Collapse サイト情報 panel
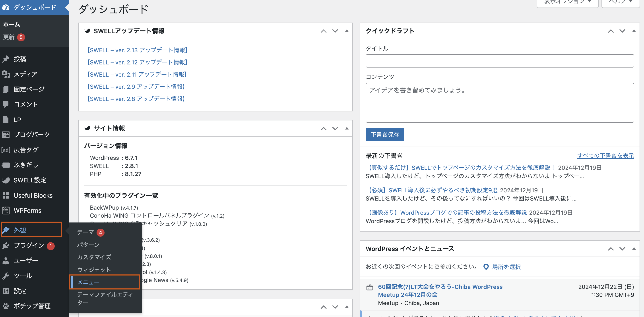Screen dimensions: 644x317 click(x=346, y=128)
